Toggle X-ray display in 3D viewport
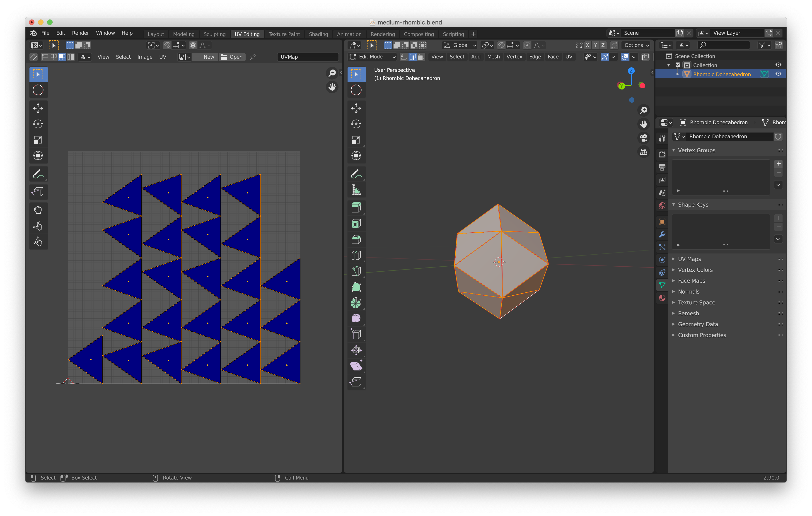The height and width of the screenshot is (516, 812). point(645,57)
